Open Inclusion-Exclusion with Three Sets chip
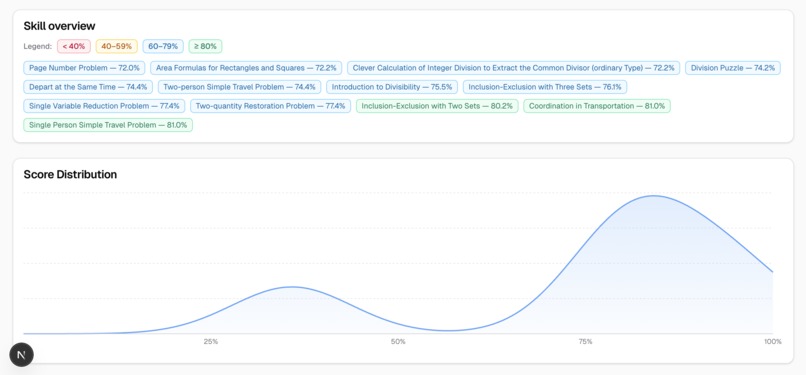 [545, 87]
